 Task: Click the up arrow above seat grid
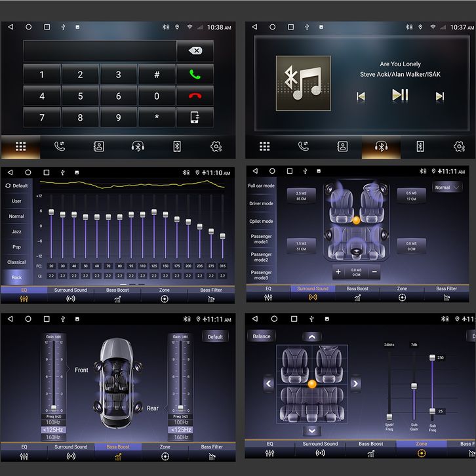click(x=312, y=336)
